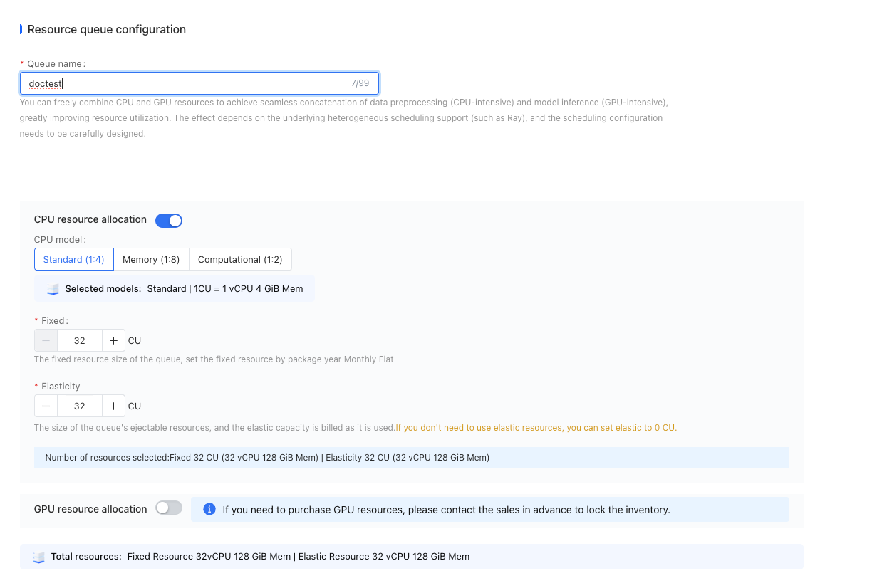Click the server icon beside Total resources

pyautogui.click(x=39, y=557)
